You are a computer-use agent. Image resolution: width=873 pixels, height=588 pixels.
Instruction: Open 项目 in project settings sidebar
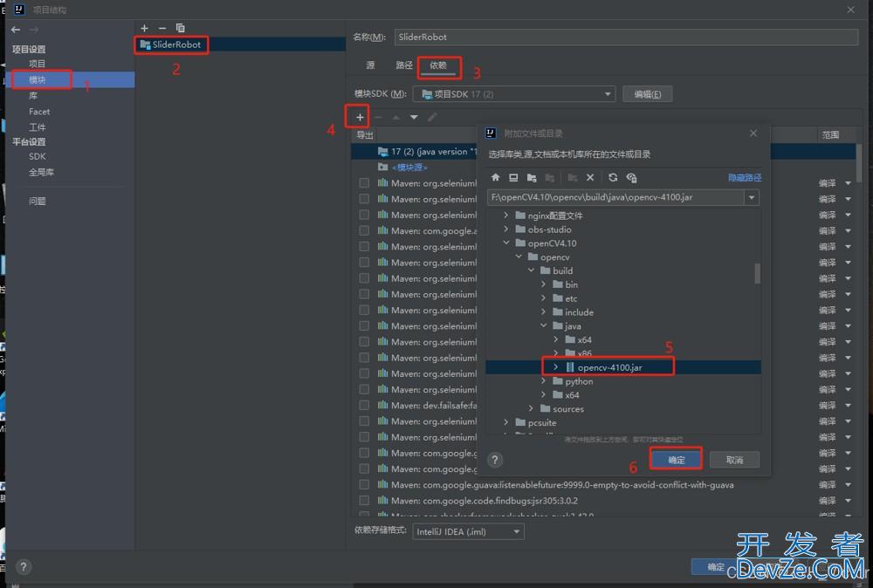click(37, 64)
